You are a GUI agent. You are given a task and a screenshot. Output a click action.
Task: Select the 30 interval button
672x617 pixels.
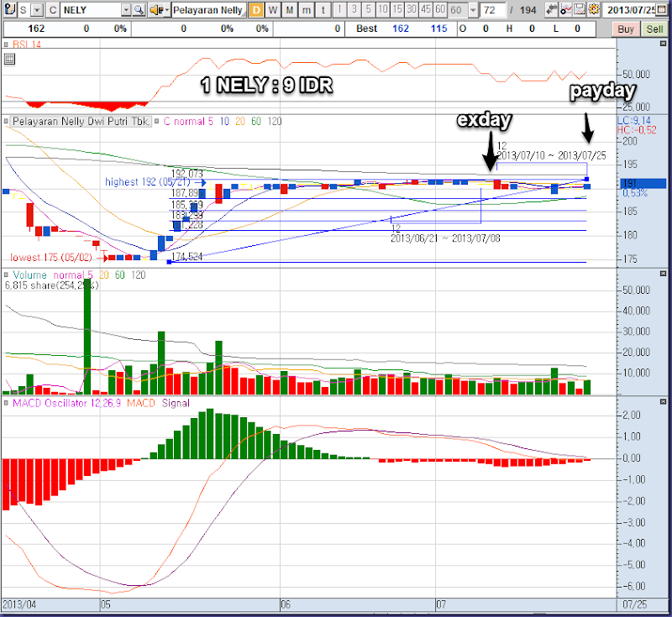412,9
